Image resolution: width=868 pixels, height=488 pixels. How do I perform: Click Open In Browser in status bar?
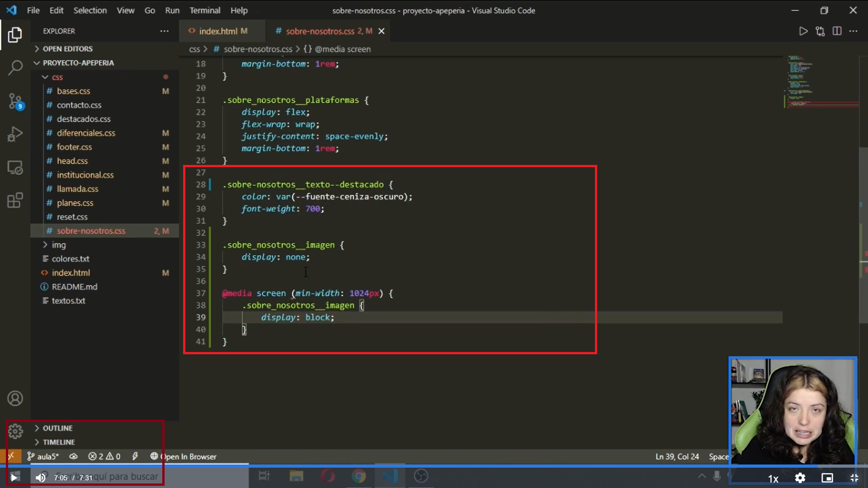[184, 456]
